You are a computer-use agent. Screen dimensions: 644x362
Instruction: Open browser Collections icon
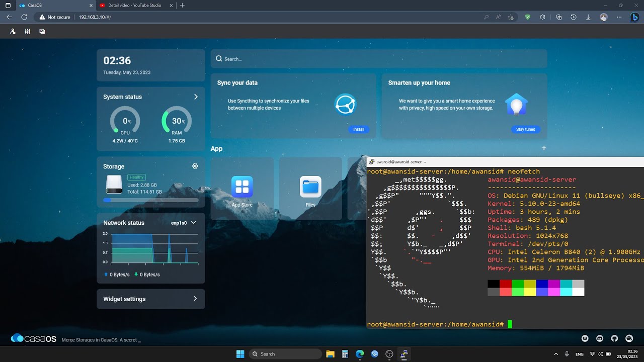(x=558, y=17)
